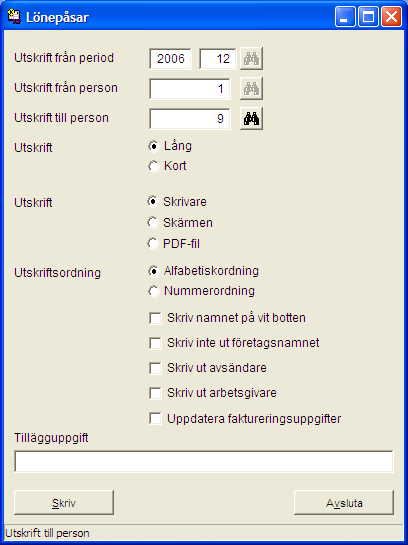This screenshot has height=545, width=408.
Task: Click the Skriv button
Action: pyautogui.click(x=64, y=503)
